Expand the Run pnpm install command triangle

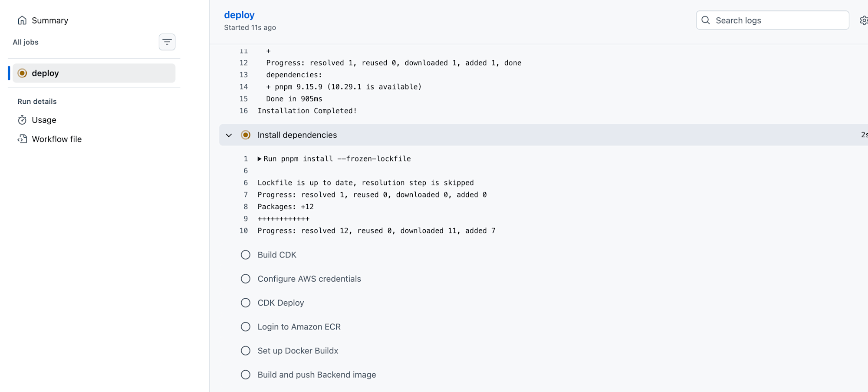point(260,159)
